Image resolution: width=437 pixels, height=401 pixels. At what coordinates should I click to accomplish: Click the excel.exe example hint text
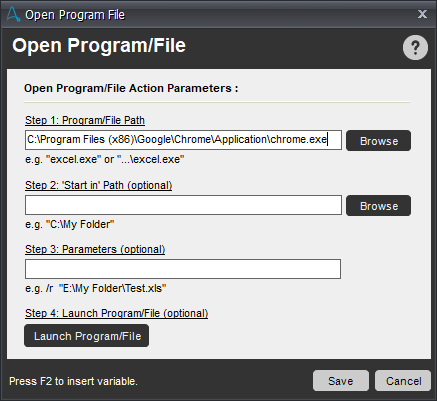pyautogui.click(x=105, y=159)
